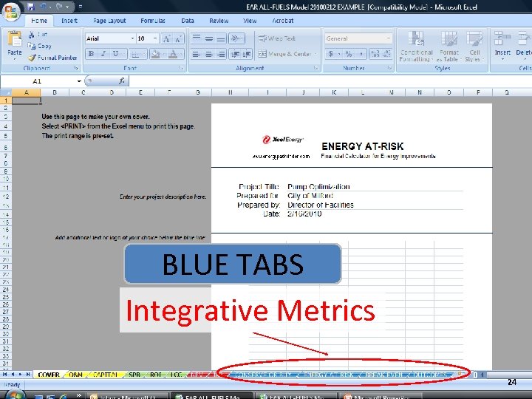532x399 pixels.
Task: Expand Font group dialog launcher
Action: click(182, 68)
